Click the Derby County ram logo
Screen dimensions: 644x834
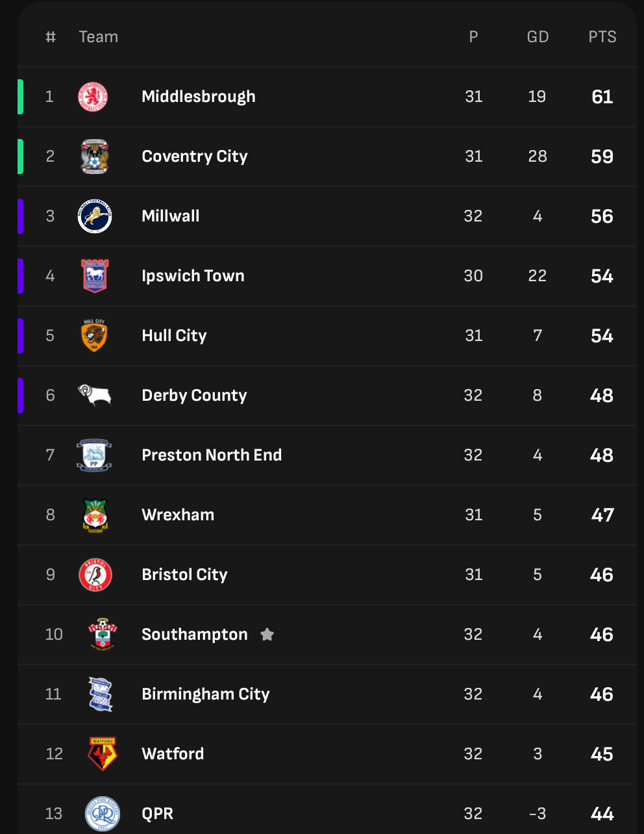pyautogui.click(x=95, y=395)
